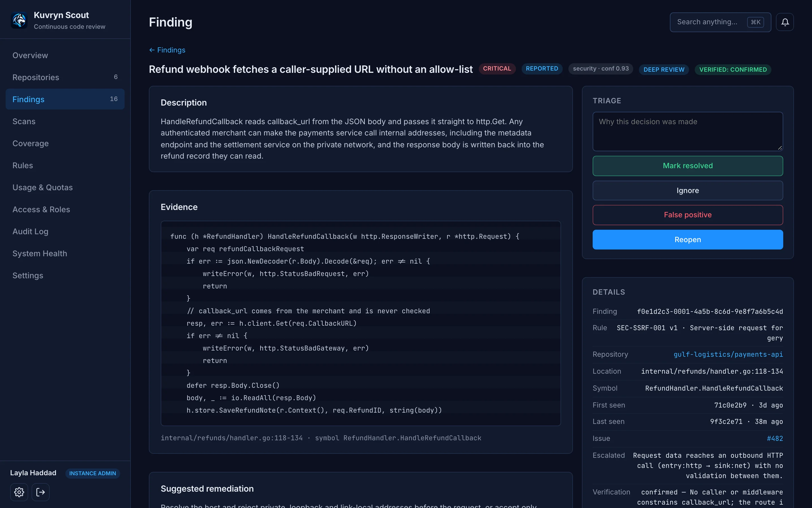Click the evidence file path caption
812x508 pixels.
[321, 438]
